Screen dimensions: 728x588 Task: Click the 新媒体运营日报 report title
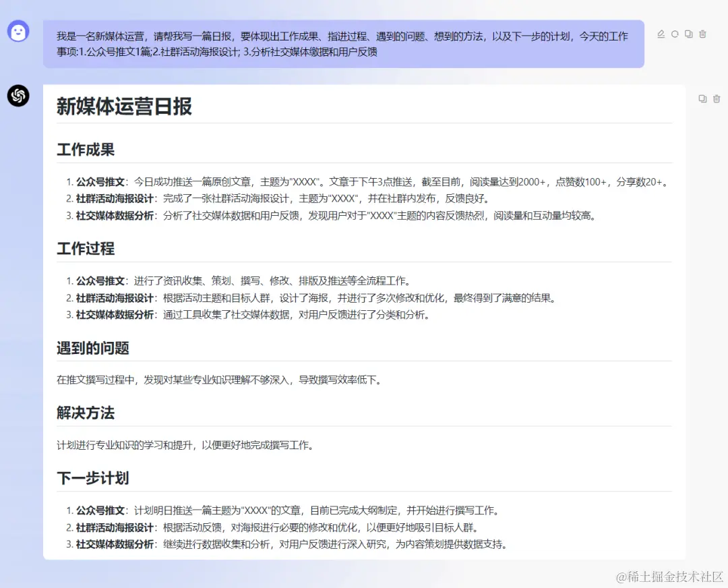123,107
